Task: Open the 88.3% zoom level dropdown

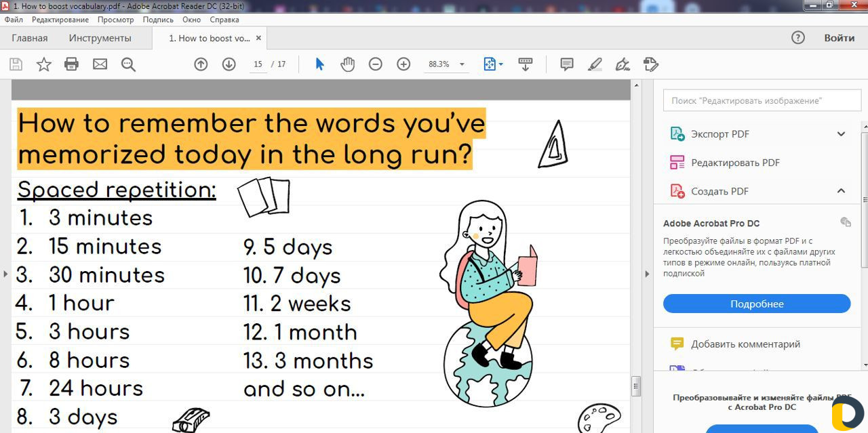Action: pyautogui.click(x=462, y=64)
